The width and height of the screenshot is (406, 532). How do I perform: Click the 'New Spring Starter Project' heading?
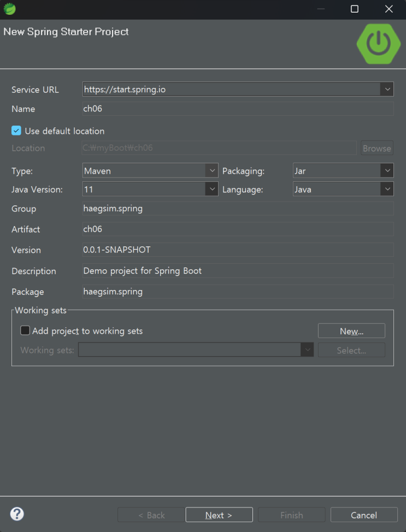pos(66,32)
